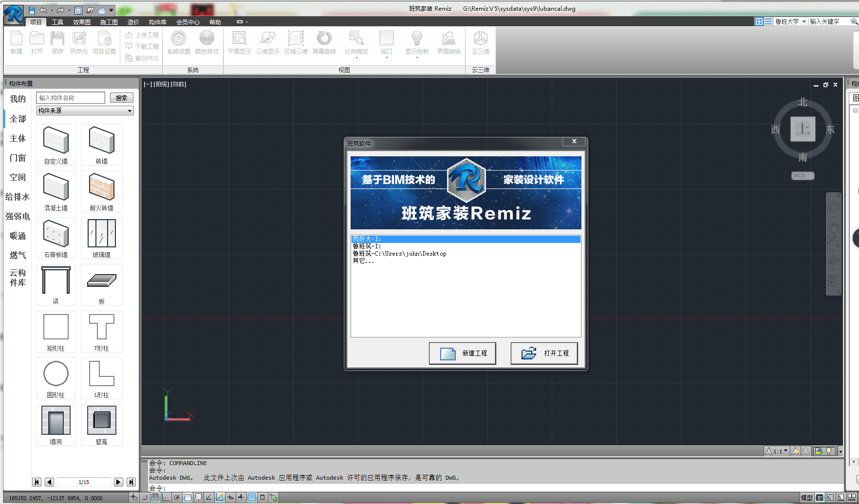This screenshot has height=504, width=859.
Task: Select 玻璃墙 glass wall component
Action: pos(102,238)
